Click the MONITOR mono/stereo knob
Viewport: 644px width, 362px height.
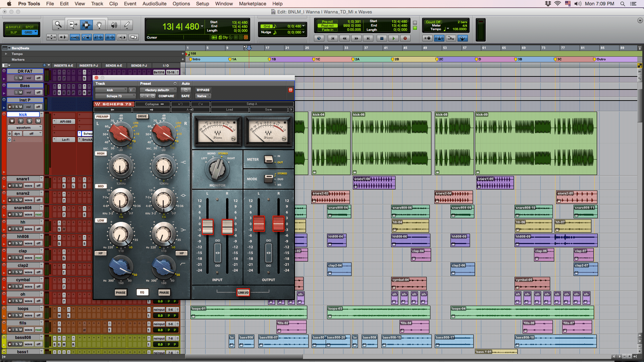pos(217,169)
